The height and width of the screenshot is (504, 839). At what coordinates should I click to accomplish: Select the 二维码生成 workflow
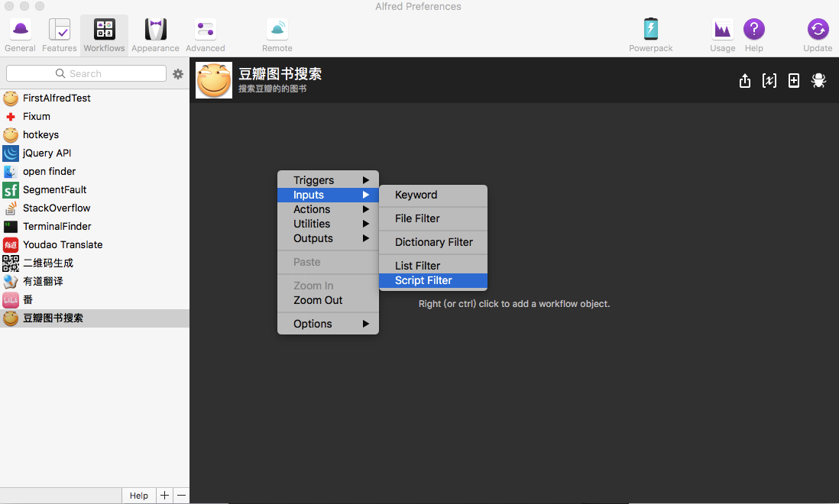[x=95, y=263]
